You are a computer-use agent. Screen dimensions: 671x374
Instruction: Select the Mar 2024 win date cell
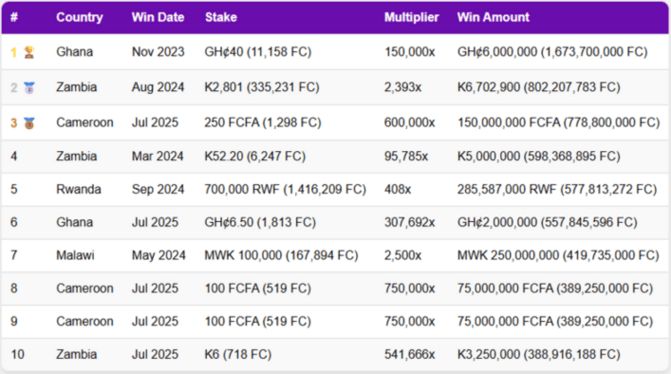157,156
